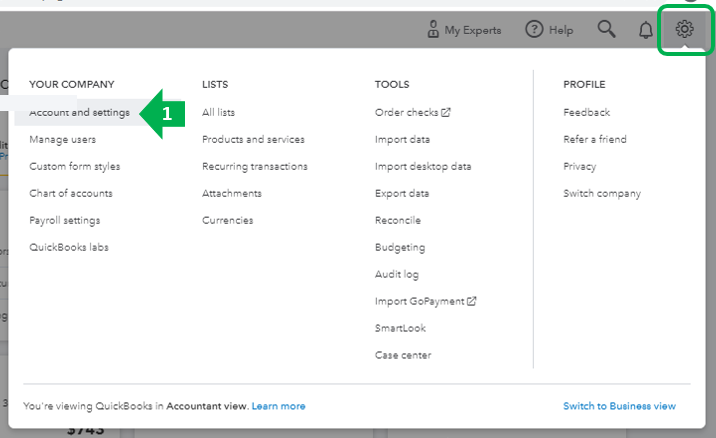Image resolution: width=716 pixels, height=438 pixels.
Task: Open Products and services list
Action: [253, 139]
